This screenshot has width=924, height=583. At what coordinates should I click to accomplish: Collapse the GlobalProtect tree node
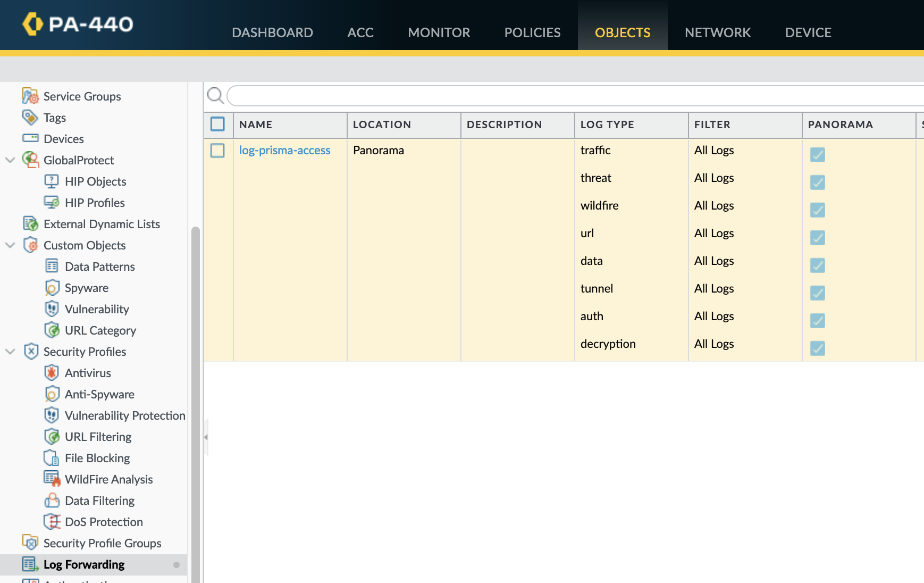[10, 160]
